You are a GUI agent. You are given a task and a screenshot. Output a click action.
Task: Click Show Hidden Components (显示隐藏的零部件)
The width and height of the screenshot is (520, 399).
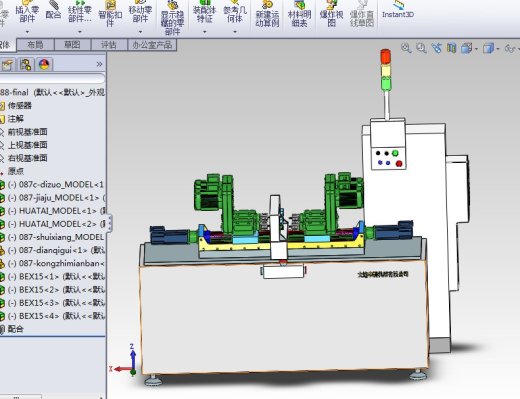click(172, 18)
